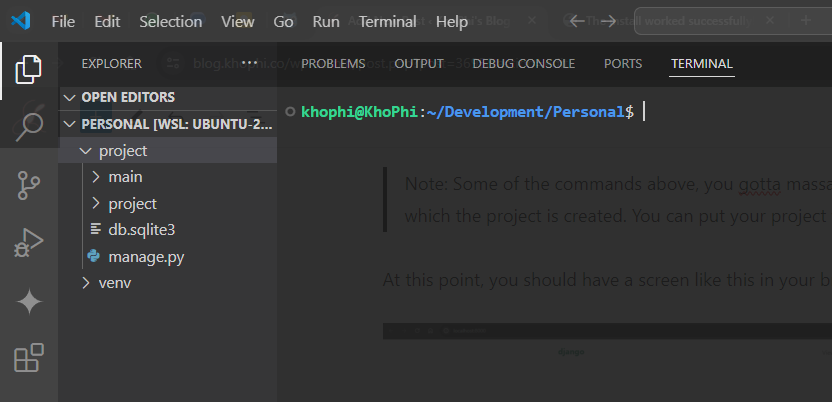Open the Explorer view in activity bar
832x402 pixels.
[29, 69]
